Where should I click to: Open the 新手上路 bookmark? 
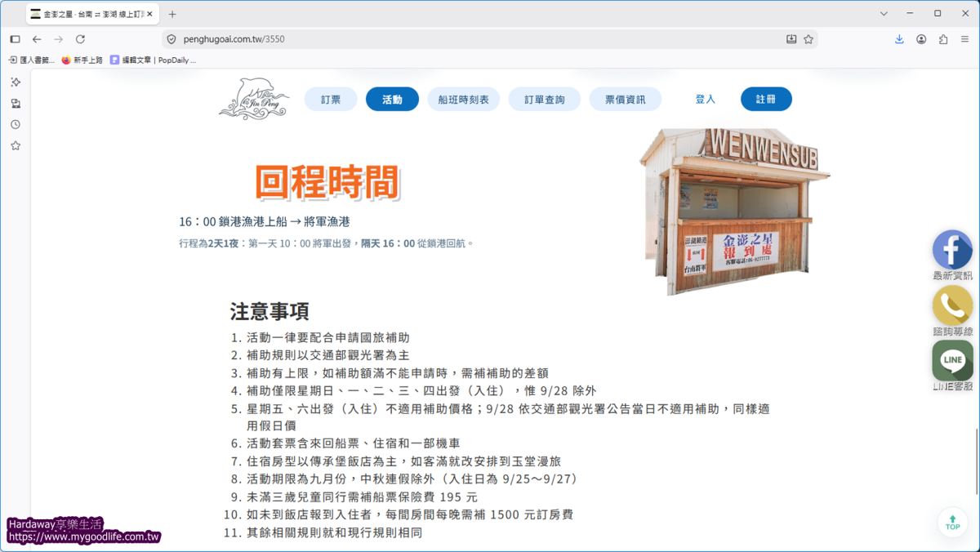(82, 60)
